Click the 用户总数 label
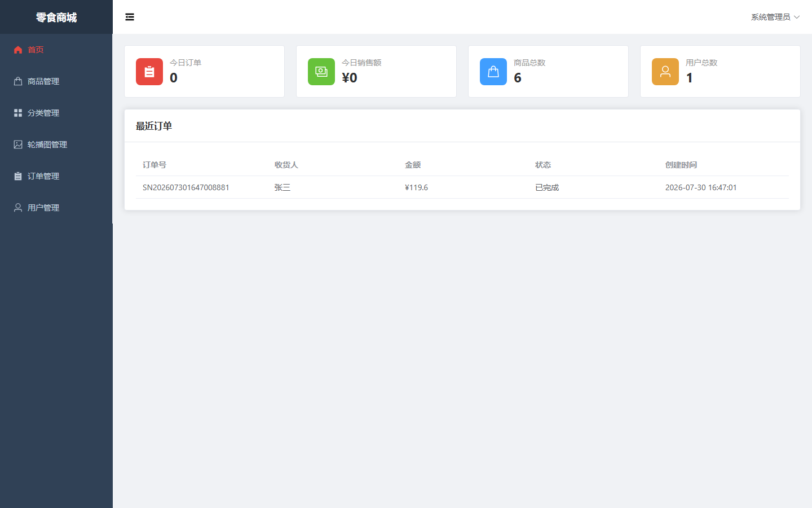Viewport: 812px width, 508px height. point(701,63)
